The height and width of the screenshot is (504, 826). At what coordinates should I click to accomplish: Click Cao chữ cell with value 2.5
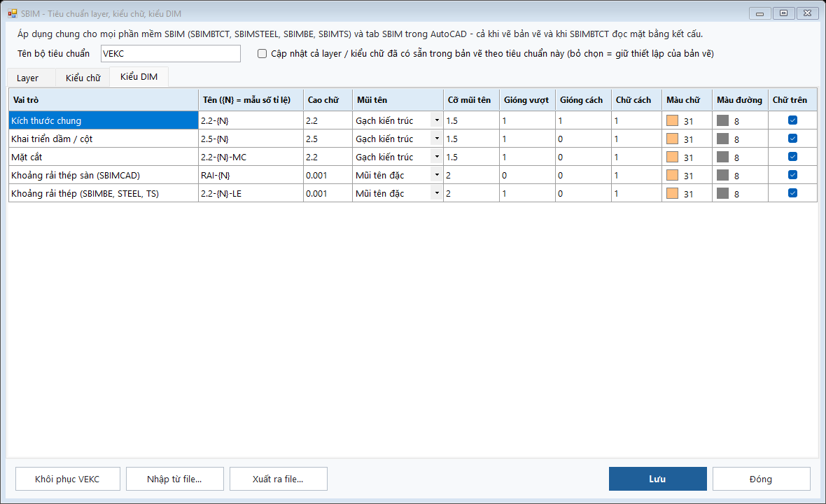pos(328,139)
